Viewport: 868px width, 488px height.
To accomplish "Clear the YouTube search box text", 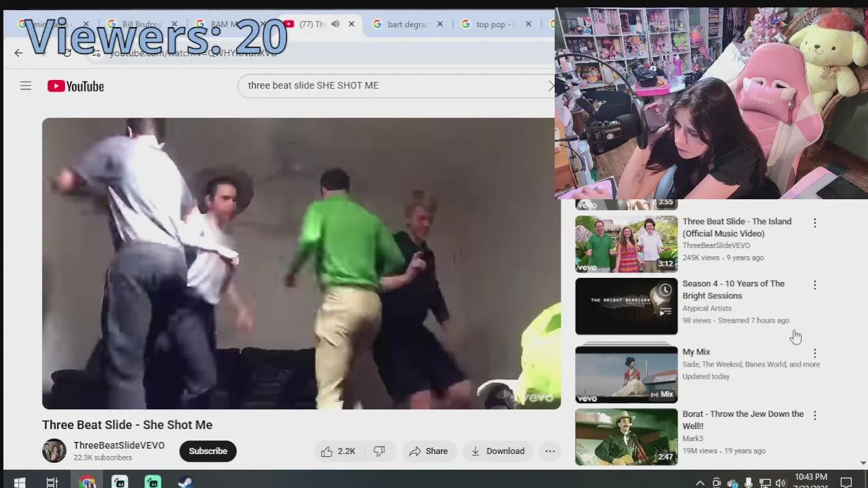I will 551,85.
